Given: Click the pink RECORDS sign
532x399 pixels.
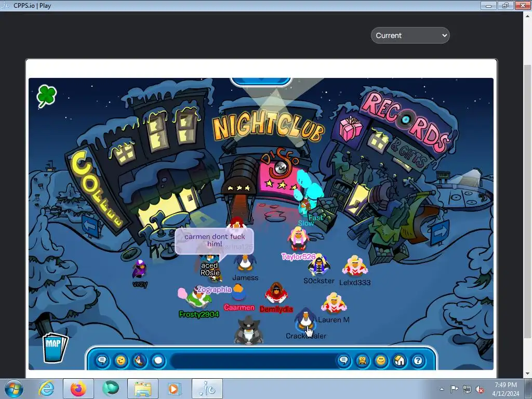Looking at the screenshot, I should pyautogui.click(x=406, y=123).
